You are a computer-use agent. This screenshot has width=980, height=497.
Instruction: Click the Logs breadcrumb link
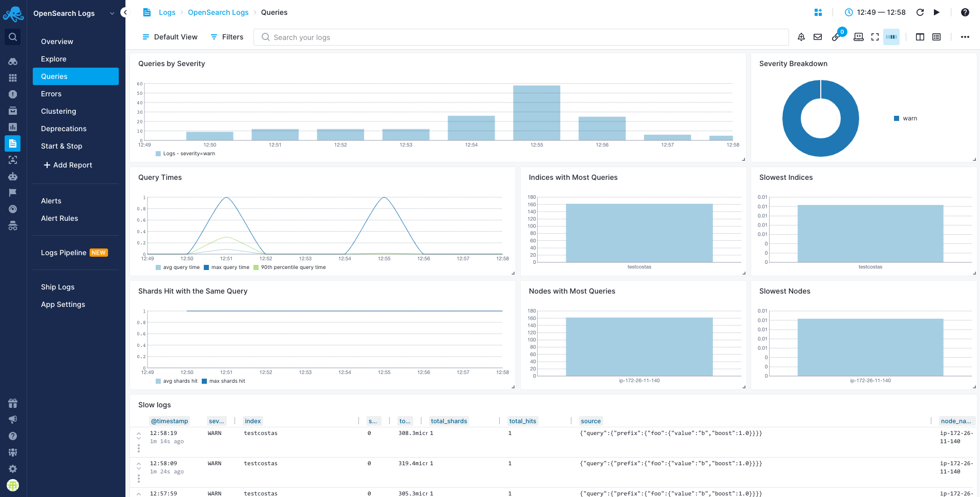(167, 12)
